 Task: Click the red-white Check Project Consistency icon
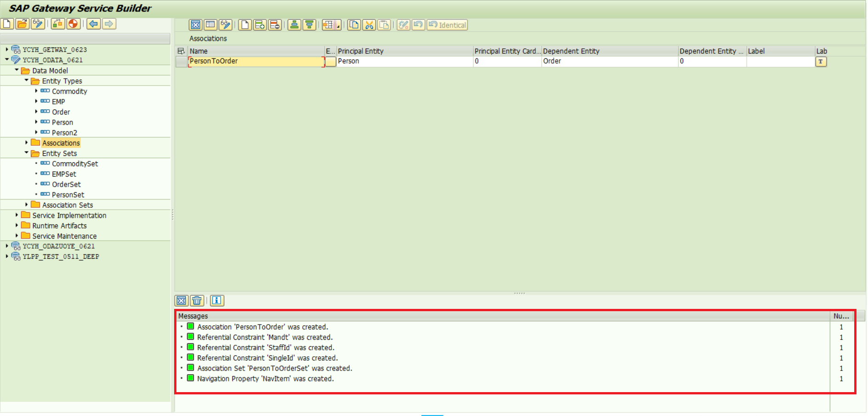[x=73, y=24]
